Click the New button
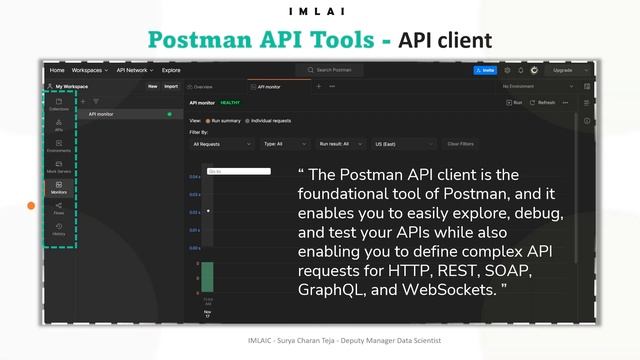Image resolution: width=640 pixels, height=360 pixels. point(153,86)
